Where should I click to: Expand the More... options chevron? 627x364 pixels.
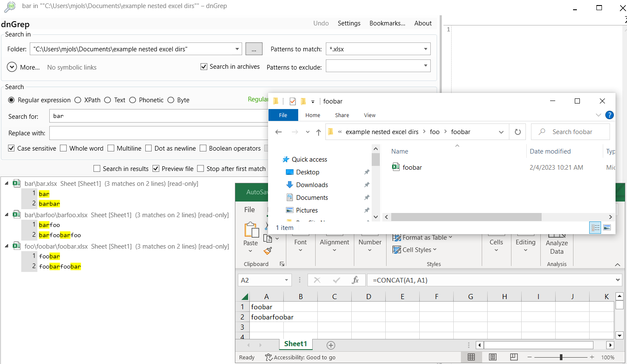point(12,67)
